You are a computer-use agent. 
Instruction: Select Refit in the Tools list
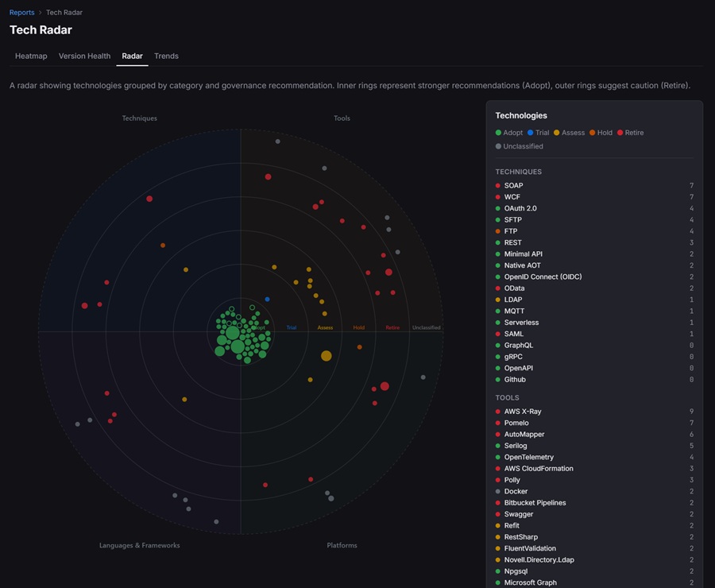[594, 525]
